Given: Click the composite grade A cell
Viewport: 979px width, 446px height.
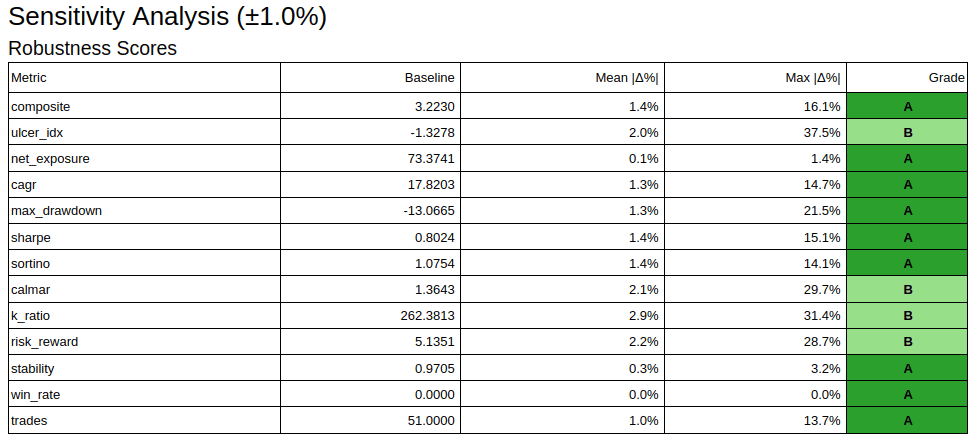Looking at the screenshot, I should [907, 106].
